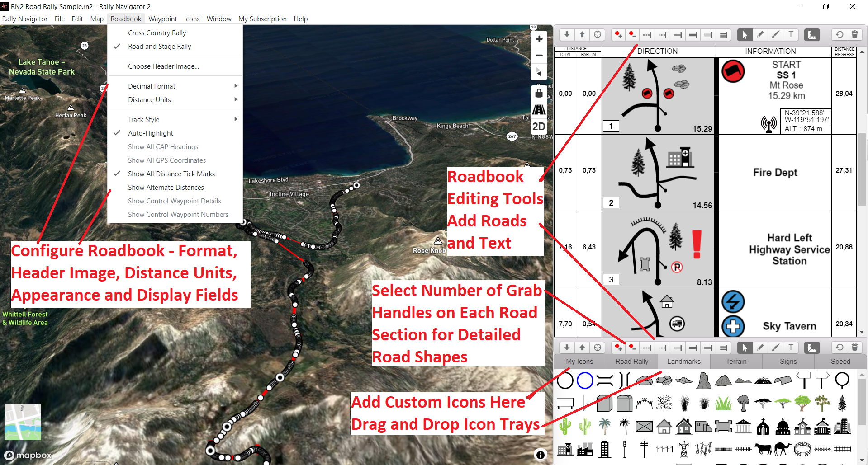The image size is (868, 465).
Task: Select the thick road line style above DIRECTION header
Action: point(693,35)
